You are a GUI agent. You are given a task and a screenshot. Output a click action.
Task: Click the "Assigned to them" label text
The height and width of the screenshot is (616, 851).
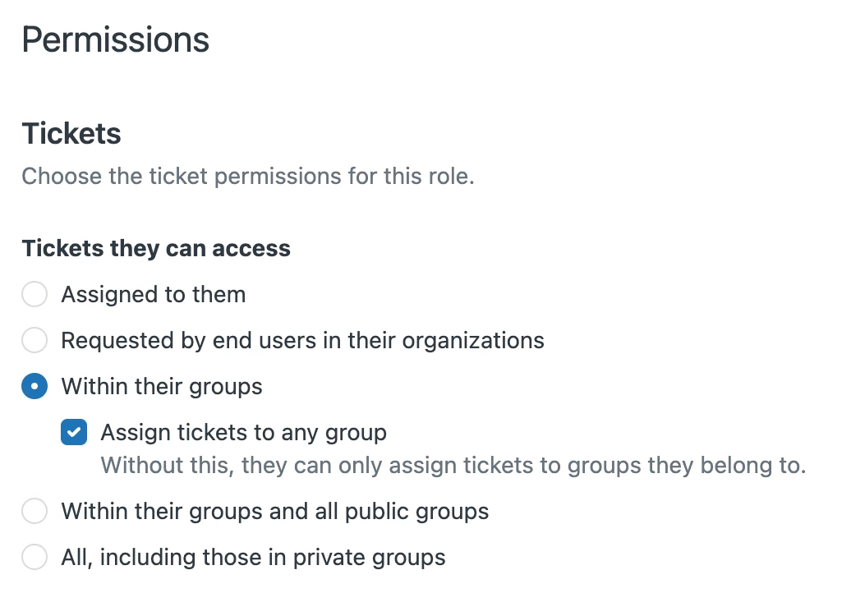click(x=154, y=295)
